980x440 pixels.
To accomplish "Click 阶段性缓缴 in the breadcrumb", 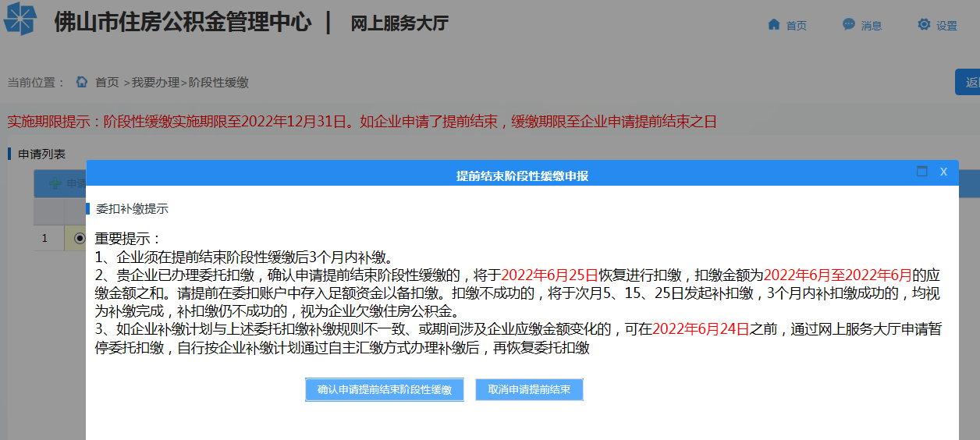I will pyautogui.click(x=218, y=83).
